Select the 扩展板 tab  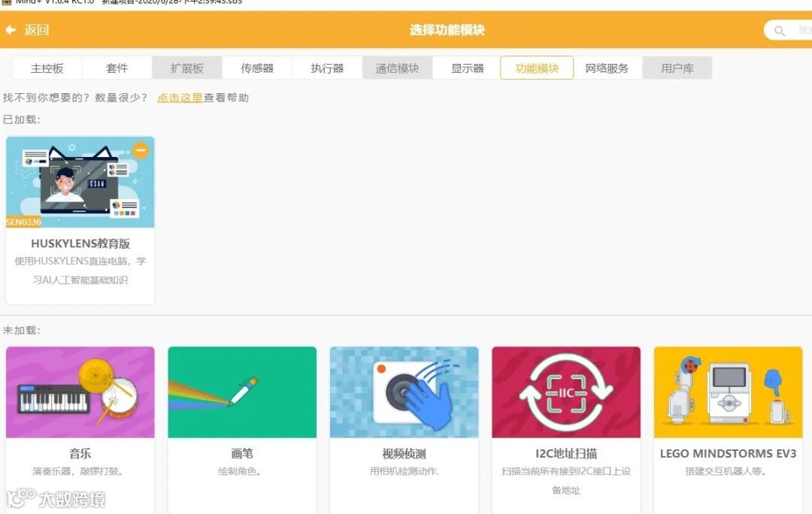187,68
